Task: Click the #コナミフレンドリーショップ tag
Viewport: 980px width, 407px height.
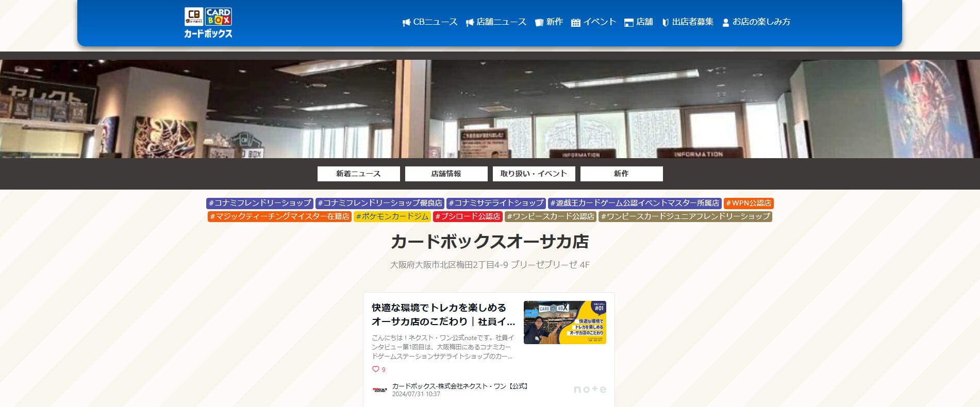Action: [260, 203]
